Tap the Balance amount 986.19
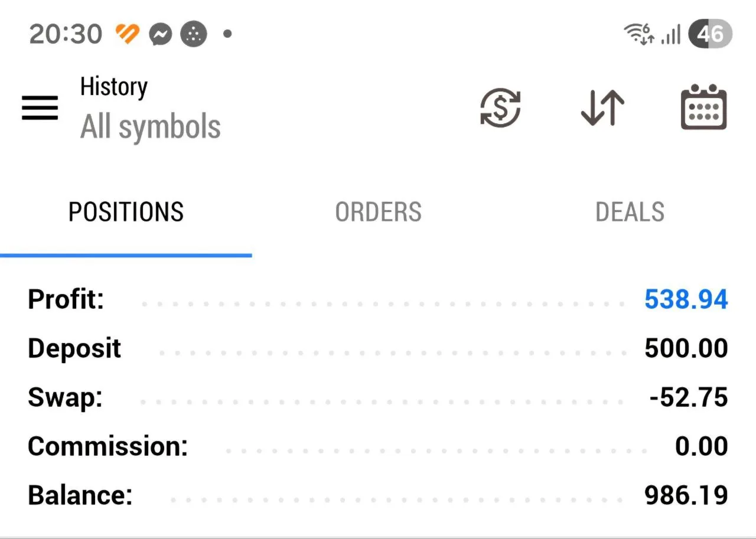 tap(686, 495)
